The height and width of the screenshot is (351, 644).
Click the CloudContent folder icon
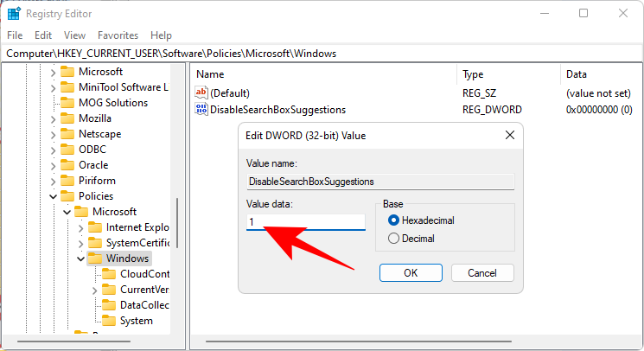point(109,274)
